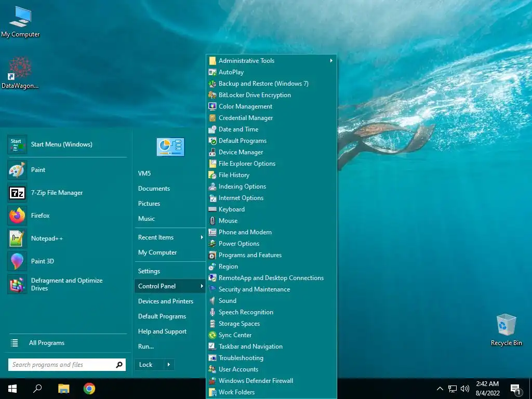The width and height of the screenshot is (532, 399).
Task: Open Taskbar and Navigation settings
Action: point(271,347)
